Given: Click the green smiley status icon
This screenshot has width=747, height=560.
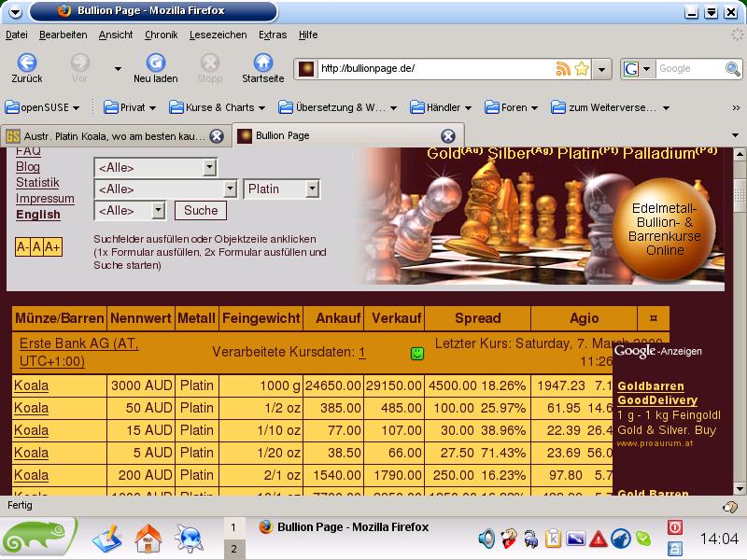Looking at the screenshot, I should (417, 354).
